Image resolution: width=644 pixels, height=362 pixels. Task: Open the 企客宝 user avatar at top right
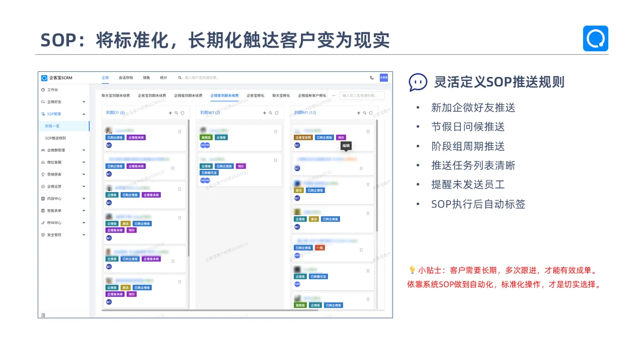coord(383,77)
